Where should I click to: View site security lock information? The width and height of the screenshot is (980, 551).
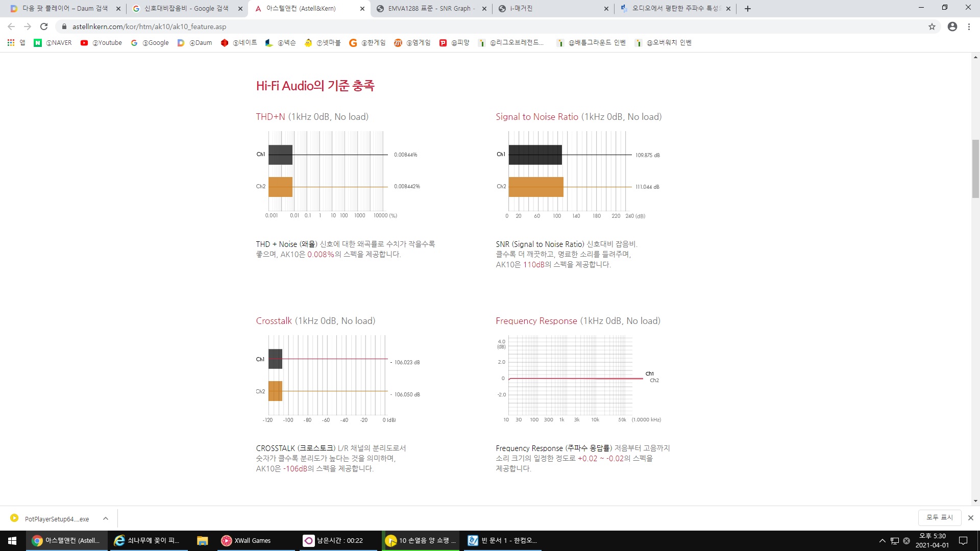coord(64,27)
